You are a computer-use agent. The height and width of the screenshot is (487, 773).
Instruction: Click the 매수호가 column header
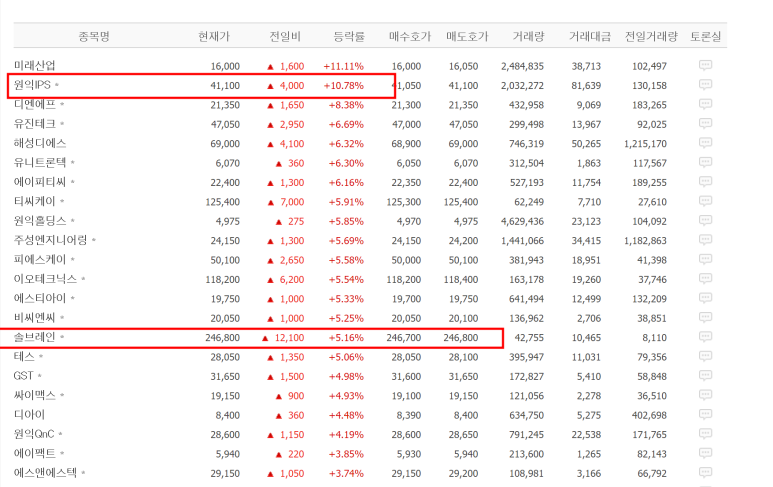pos(410,36)
